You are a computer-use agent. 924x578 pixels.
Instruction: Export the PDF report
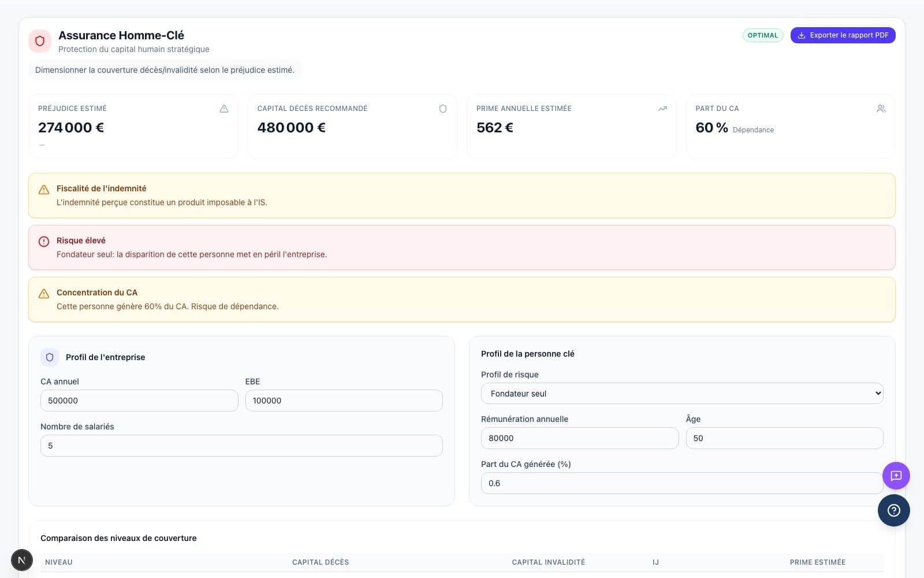[843, 35]
